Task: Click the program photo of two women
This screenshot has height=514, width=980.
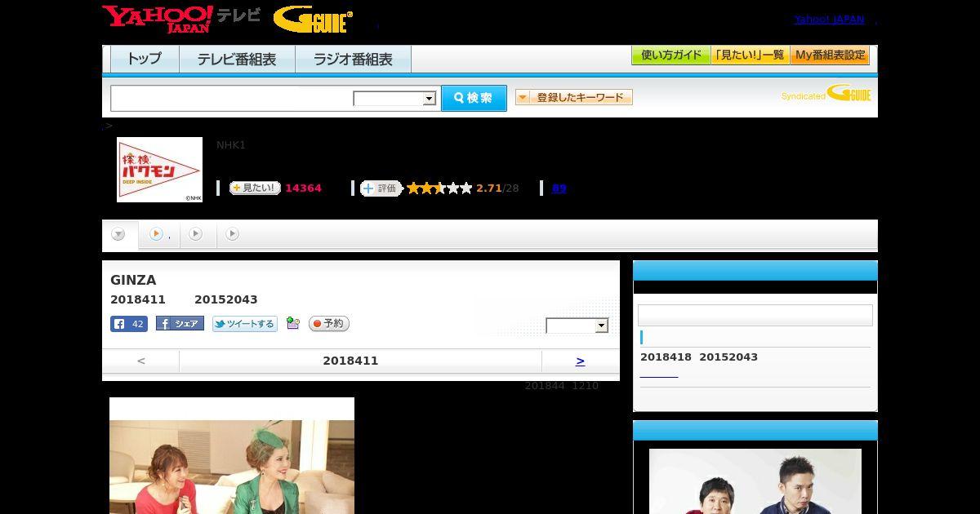Action: tap(232, 456)
